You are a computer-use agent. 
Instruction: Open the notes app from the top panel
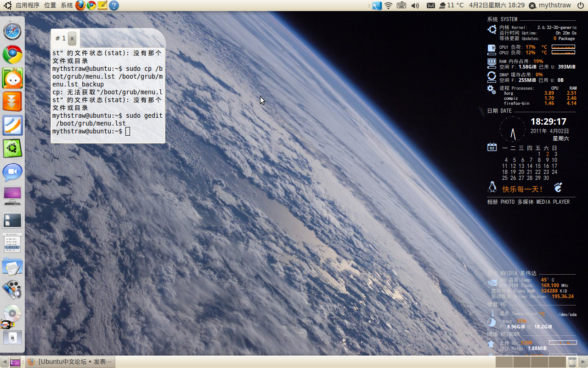pyautogui.click(x=102, y=6)
